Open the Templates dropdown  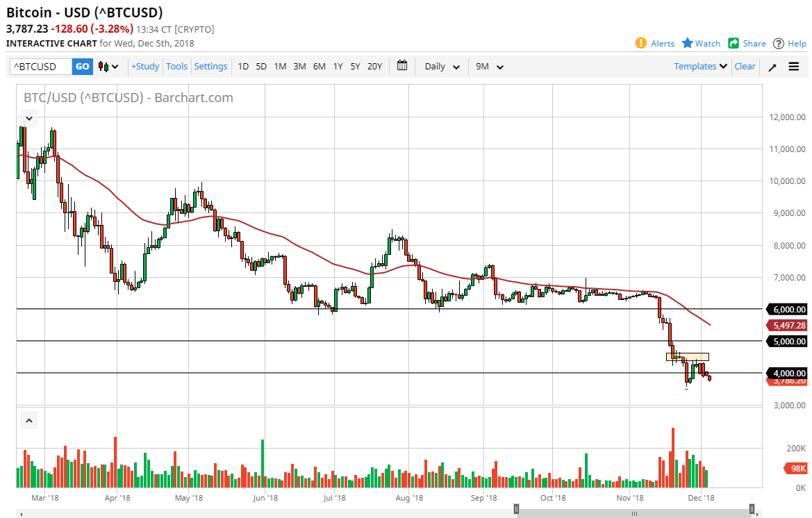[x=699, y=66]
